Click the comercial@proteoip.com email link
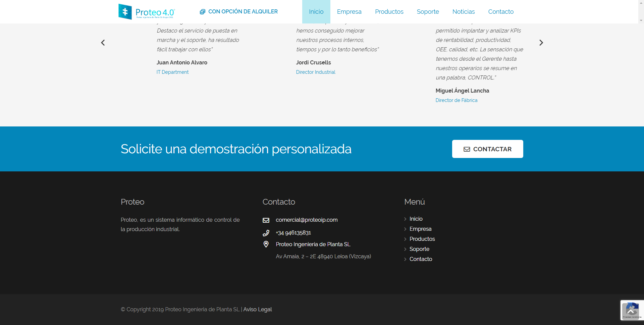The height and width of the screenshot is (325, 644). [x=307, y=220]
